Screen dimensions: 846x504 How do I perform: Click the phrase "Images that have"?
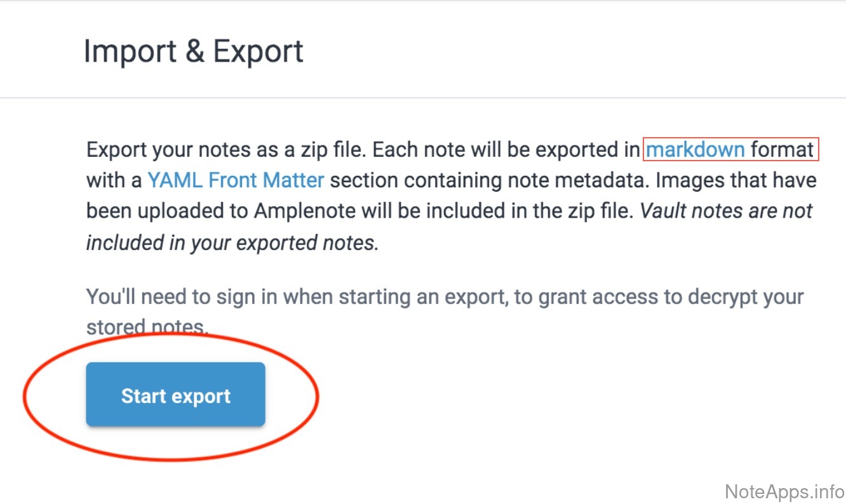pos(735,180)
